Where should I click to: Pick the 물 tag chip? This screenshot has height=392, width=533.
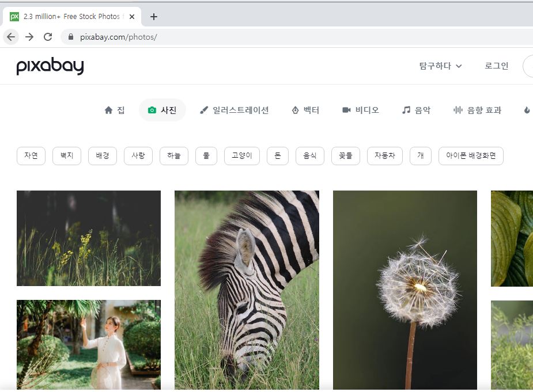(x=206, y=156)
